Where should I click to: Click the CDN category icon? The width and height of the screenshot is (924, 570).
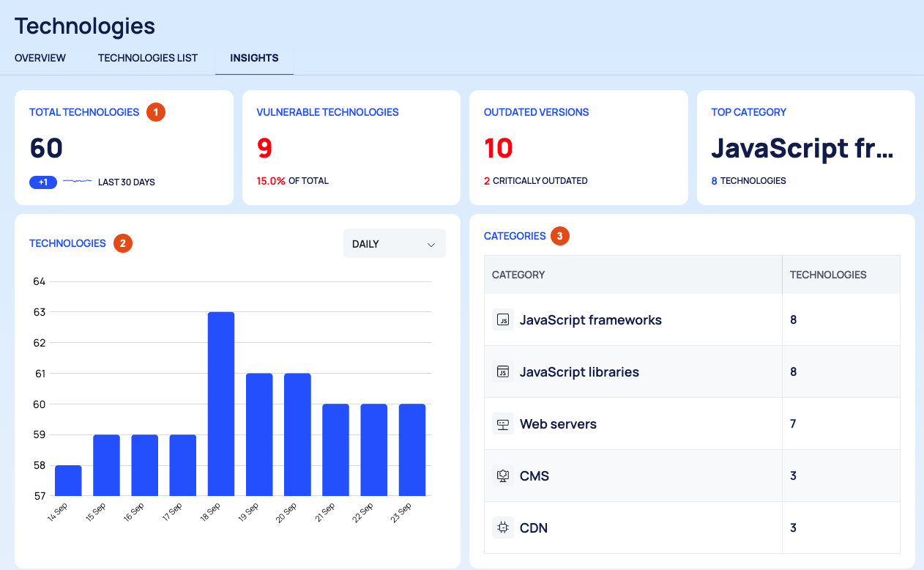coord(503,528)
